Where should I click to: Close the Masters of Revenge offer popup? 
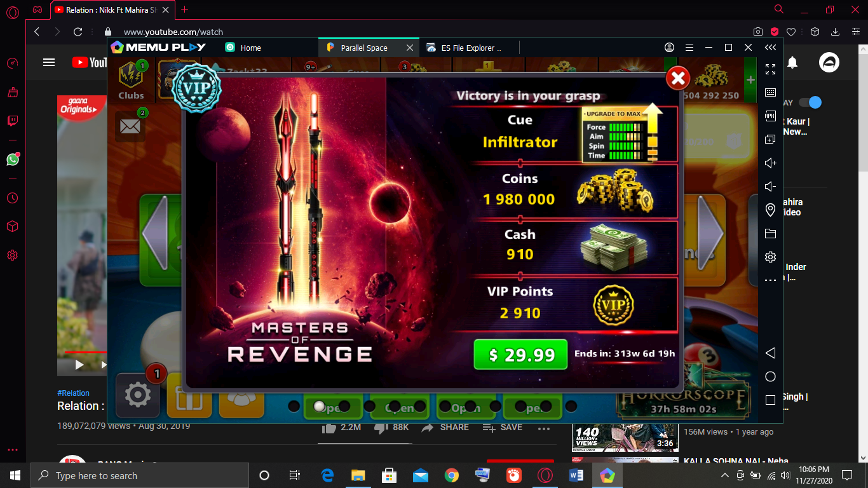(678, 78)
